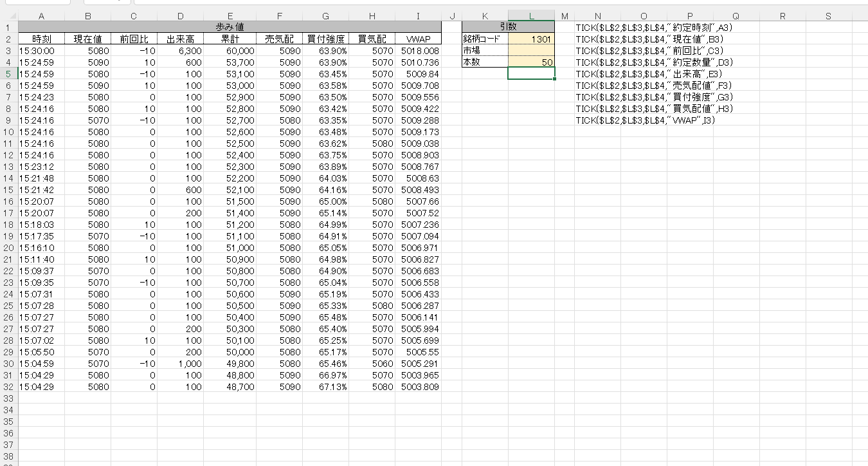
Task: Click the 出来高 cell showing 1,000
Action: (180, 364)
